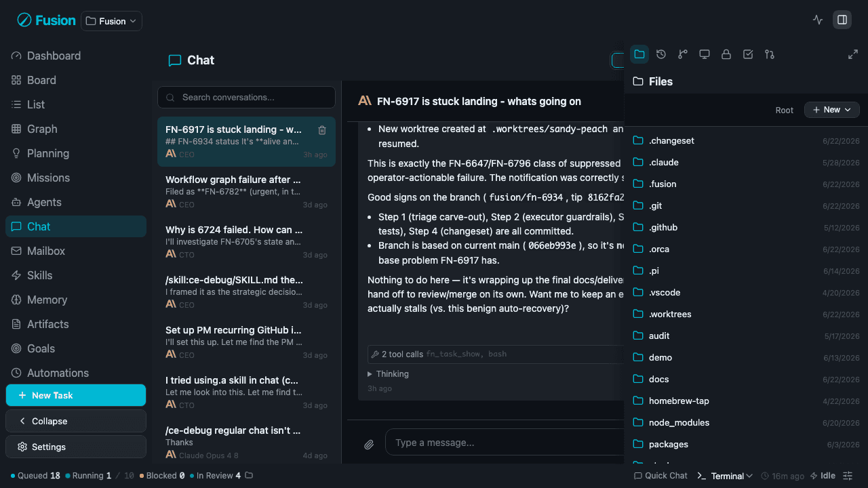Open conversation I tried using.a skill in chat
Screen dimensions: 868x488
(246, 392)
